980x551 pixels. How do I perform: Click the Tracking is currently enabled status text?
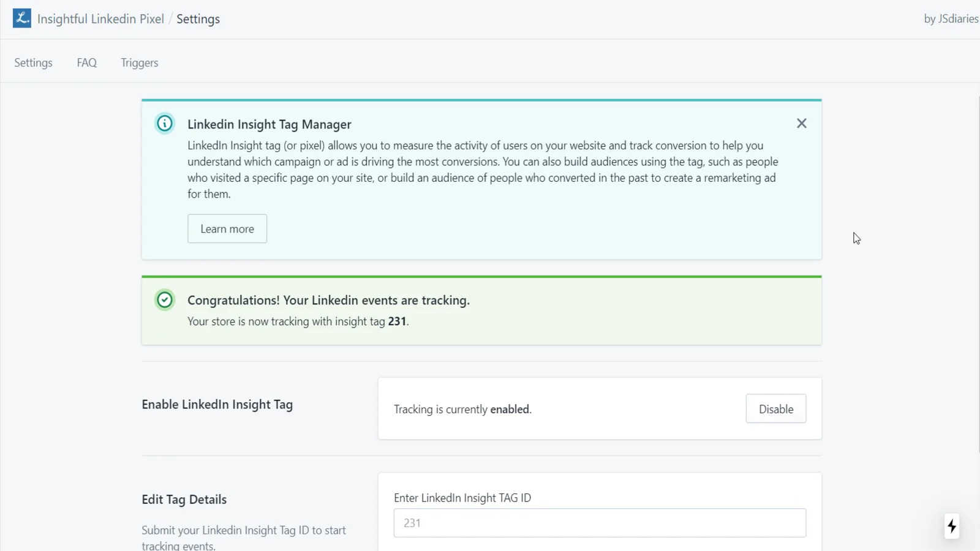pos(462,409)
